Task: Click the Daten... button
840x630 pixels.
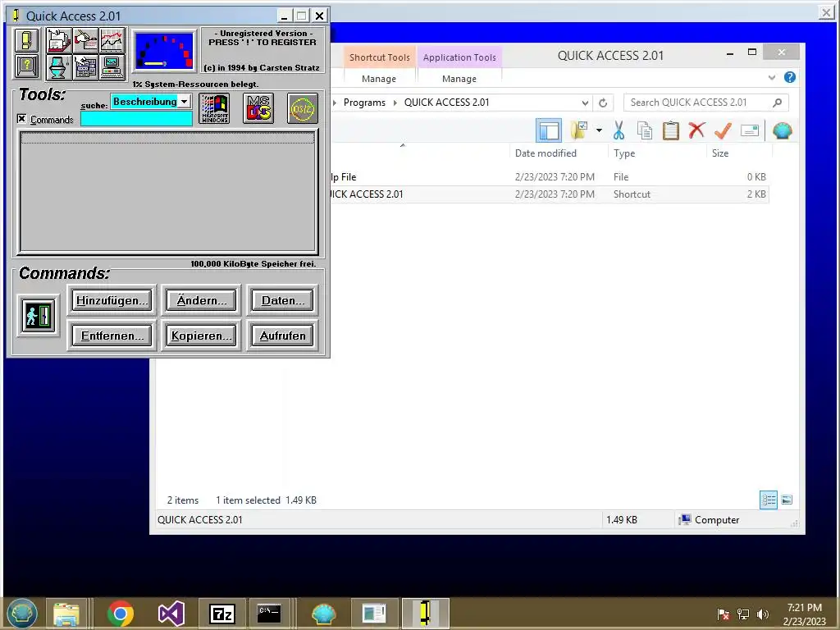Action: [283, 300]
